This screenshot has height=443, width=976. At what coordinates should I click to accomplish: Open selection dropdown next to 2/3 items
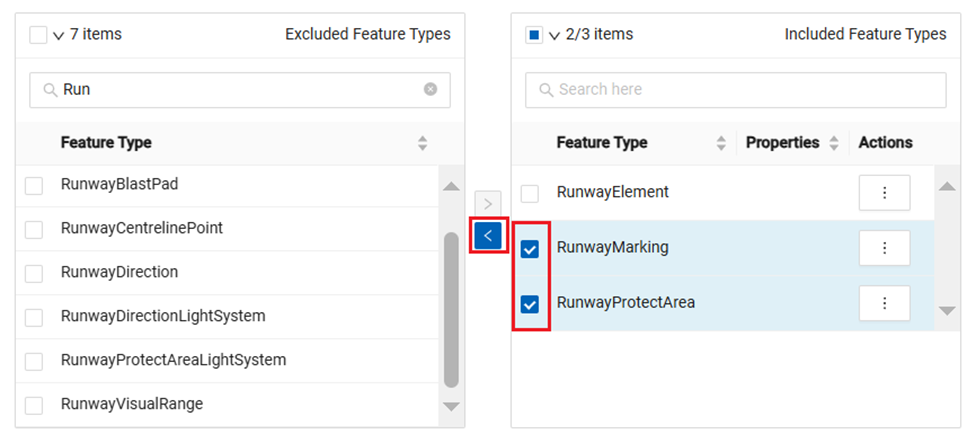tap(555, 35)
